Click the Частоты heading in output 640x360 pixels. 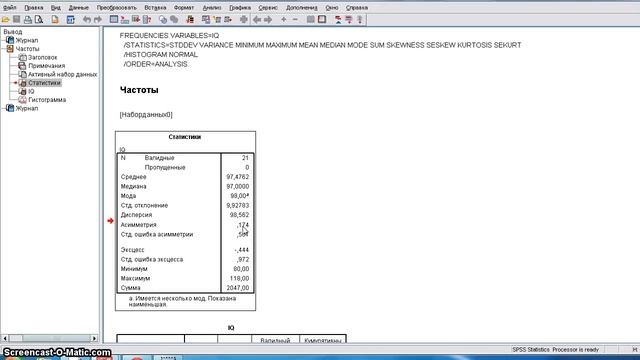click(x=139, y=90)
